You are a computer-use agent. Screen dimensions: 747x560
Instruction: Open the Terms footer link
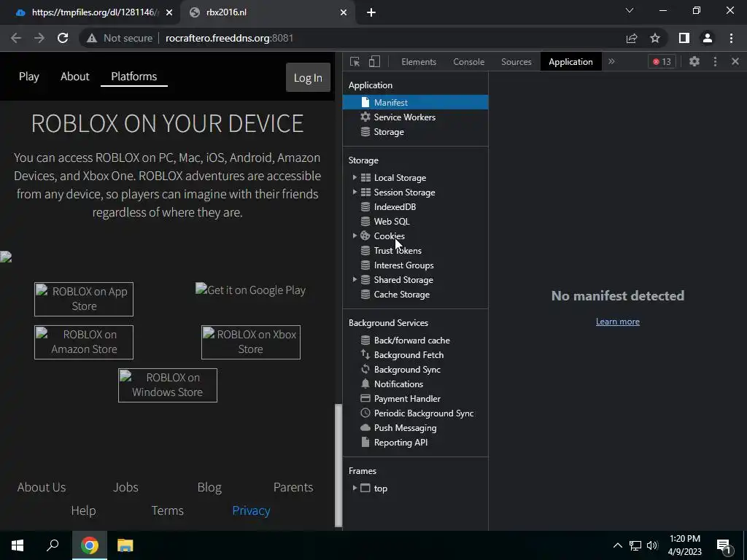(x=167, y=510)
